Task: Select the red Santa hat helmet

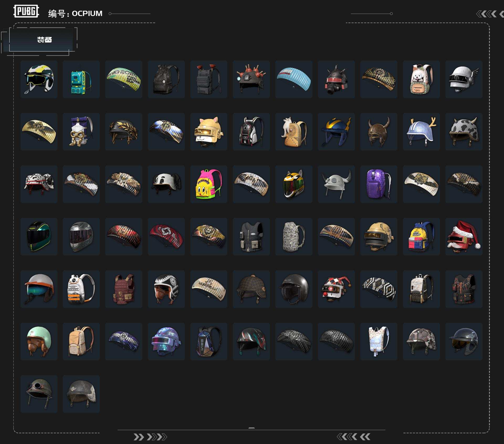Action: tap(464, 237)
